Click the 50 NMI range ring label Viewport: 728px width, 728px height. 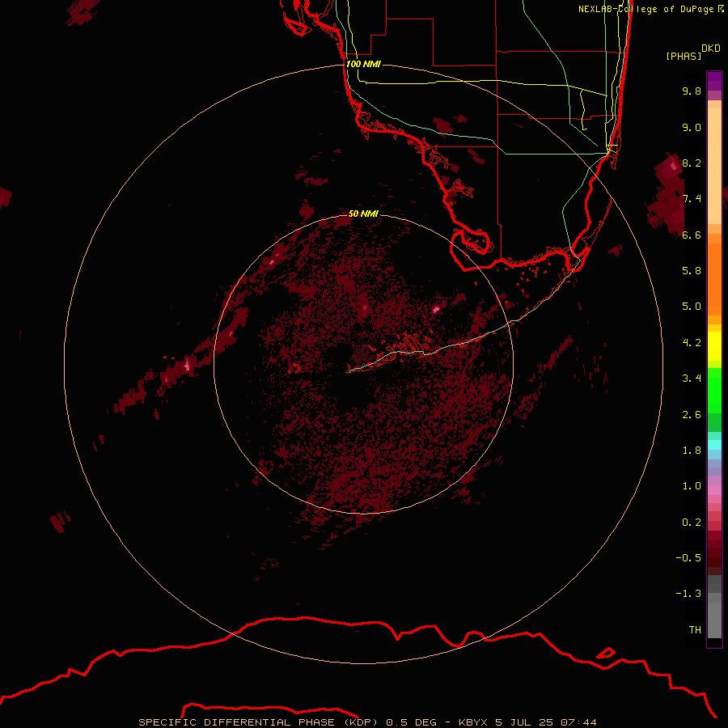click(x=363, y=214)
